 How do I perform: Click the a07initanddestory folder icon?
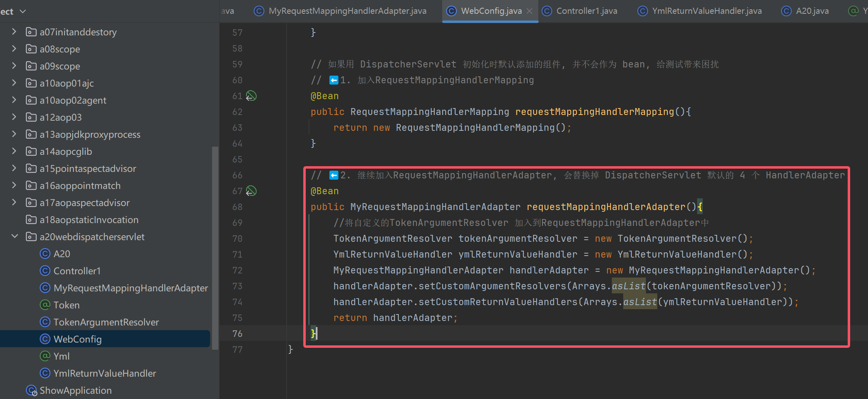pos(31,32)
